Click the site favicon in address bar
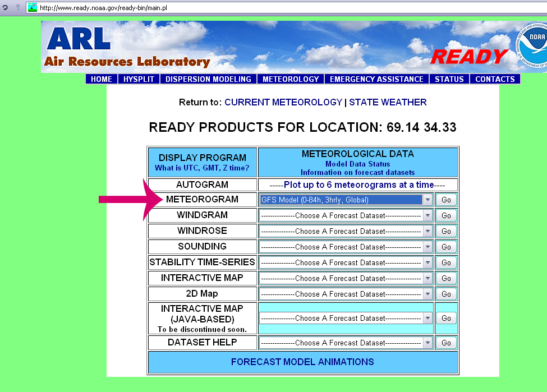The image size is (547, 392). 33,7
